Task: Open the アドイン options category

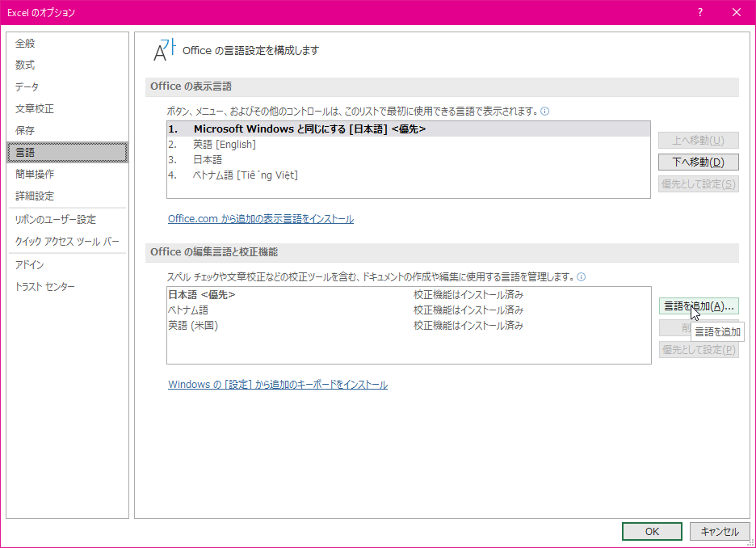Action: (x=67, y=265)
